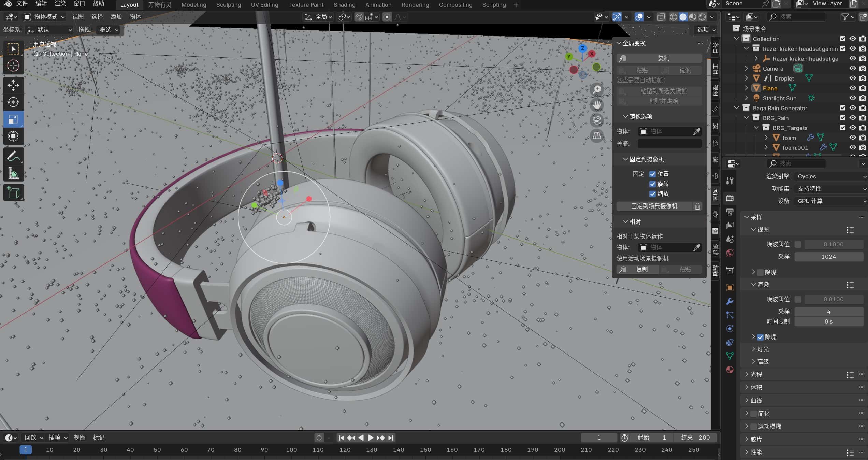The image size is (868, 460).
Task: Click the 固定到场景摄像机 button
Action: point(654,206)
